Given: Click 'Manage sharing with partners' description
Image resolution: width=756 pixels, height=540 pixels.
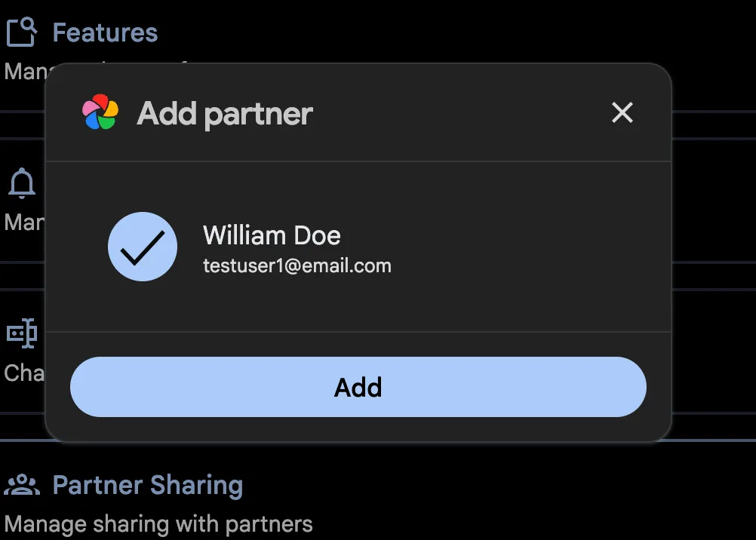Looking at the screenshot, I should [x=158, y=523].
